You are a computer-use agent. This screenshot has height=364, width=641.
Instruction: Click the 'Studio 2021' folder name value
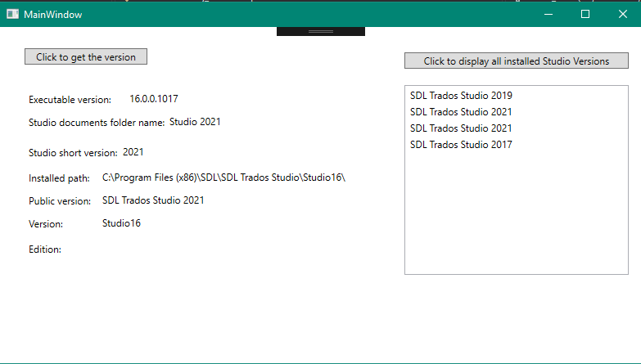point(195,122)
